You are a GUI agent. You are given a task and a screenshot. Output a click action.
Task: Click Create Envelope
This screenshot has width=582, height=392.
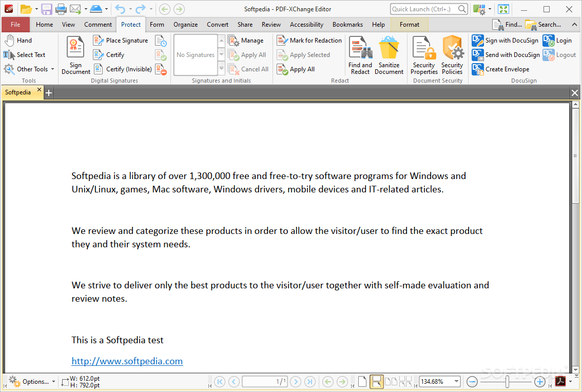tap(501, 69)
